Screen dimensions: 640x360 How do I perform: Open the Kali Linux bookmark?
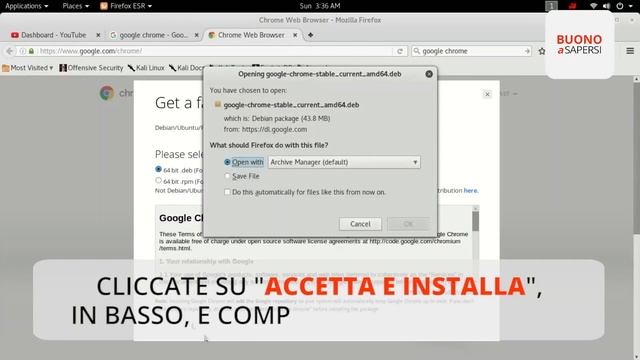click(146, 68)
